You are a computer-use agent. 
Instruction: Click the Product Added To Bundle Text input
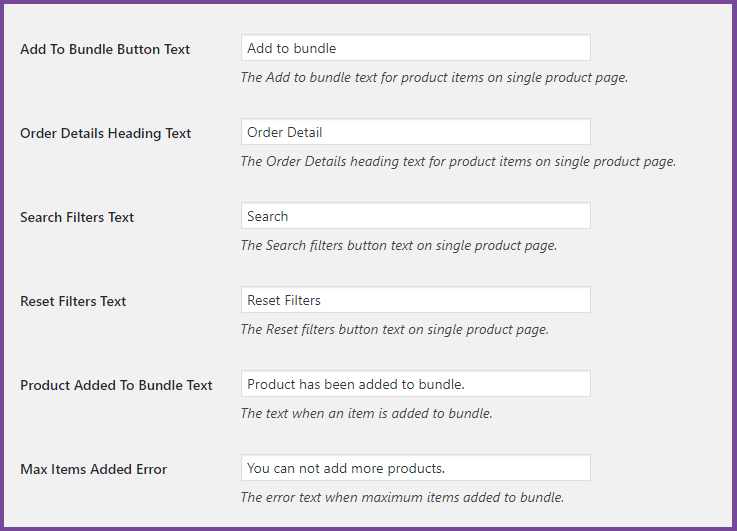coord(415,384)
